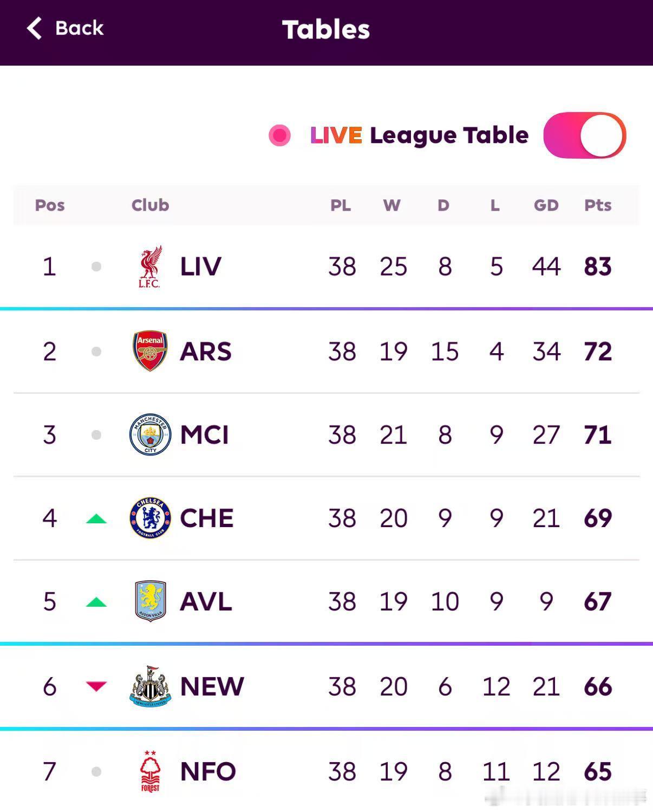Screen dimensions: 653x812
Task: Tap the Chelsea club crest
Action: point(150,518)
